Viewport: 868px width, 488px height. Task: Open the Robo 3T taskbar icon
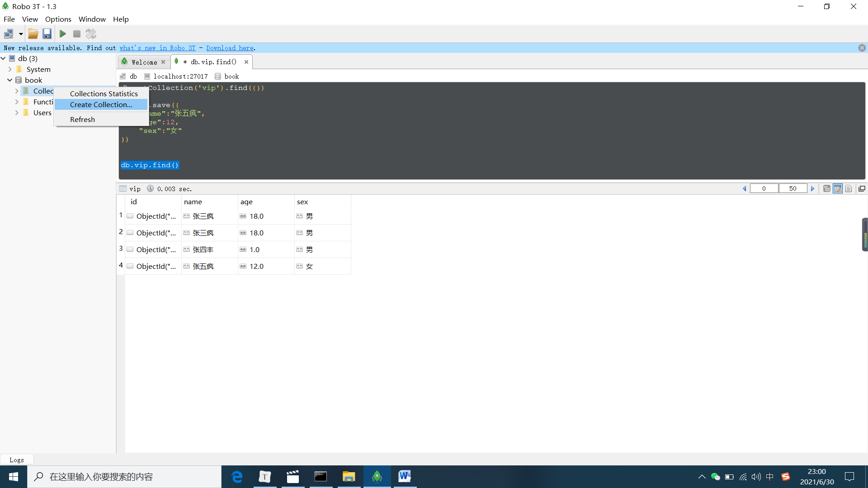click(x=377, y=476)
